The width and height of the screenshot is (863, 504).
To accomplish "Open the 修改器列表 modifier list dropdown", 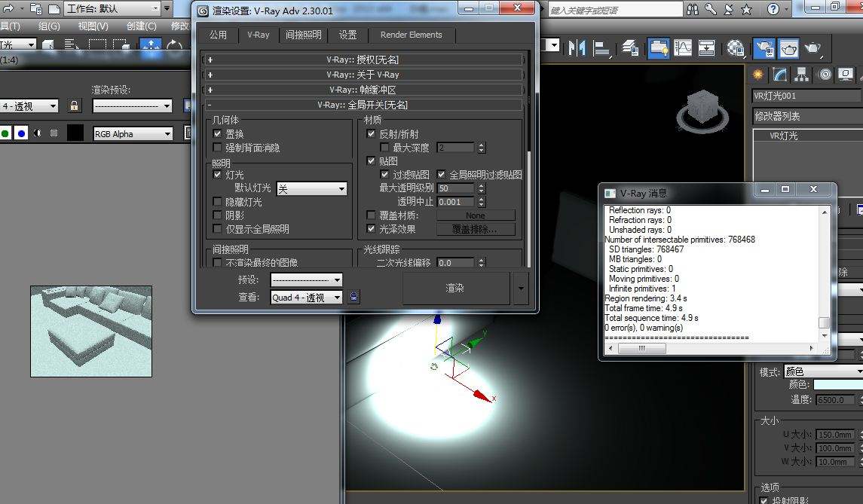I will (x=807, y=116).
